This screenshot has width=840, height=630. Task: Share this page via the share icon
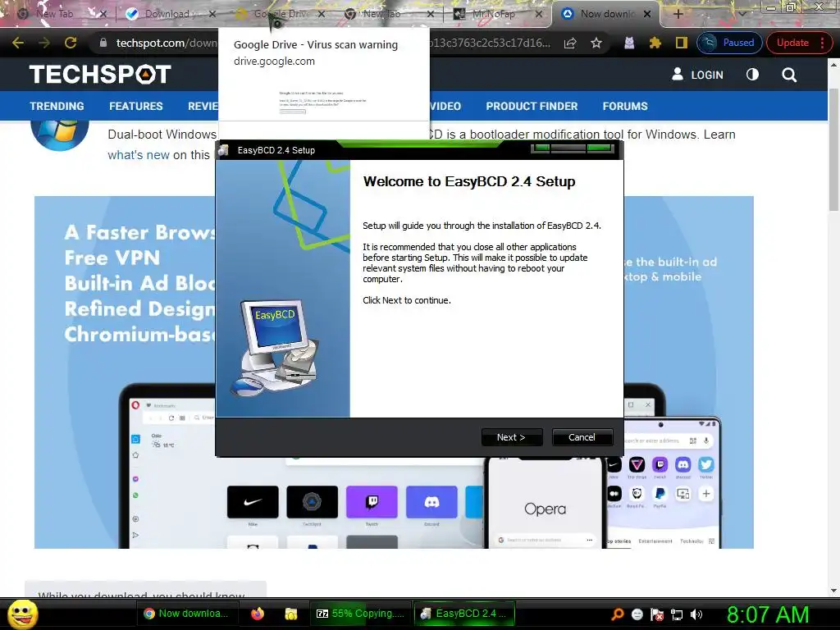(x=570, y=43)
